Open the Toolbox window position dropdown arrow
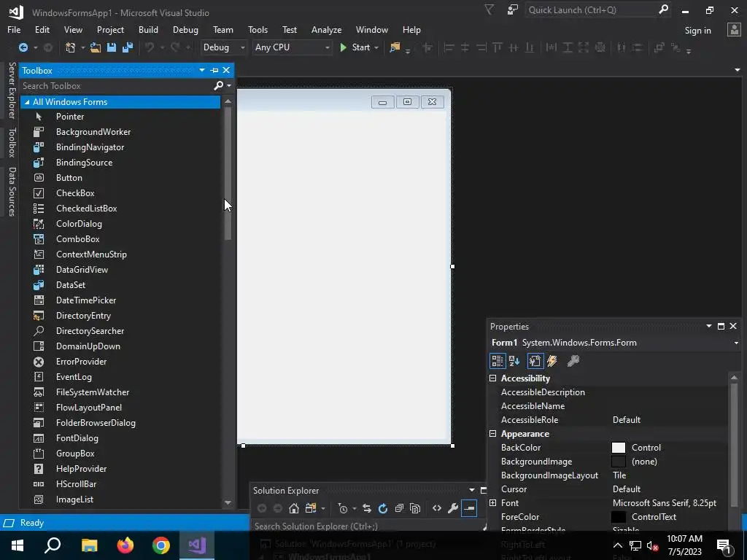Image resolution: width=747 pixels, height=560 pixels. point(201,70)
